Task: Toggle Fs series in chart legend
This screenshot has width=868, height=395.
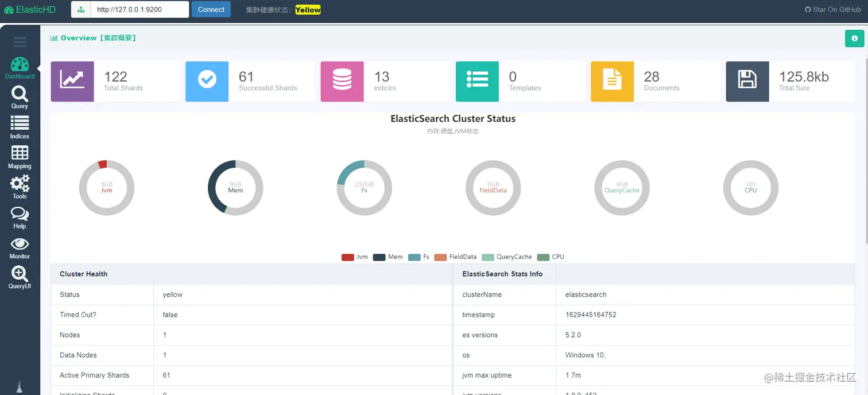Action: 418,257
